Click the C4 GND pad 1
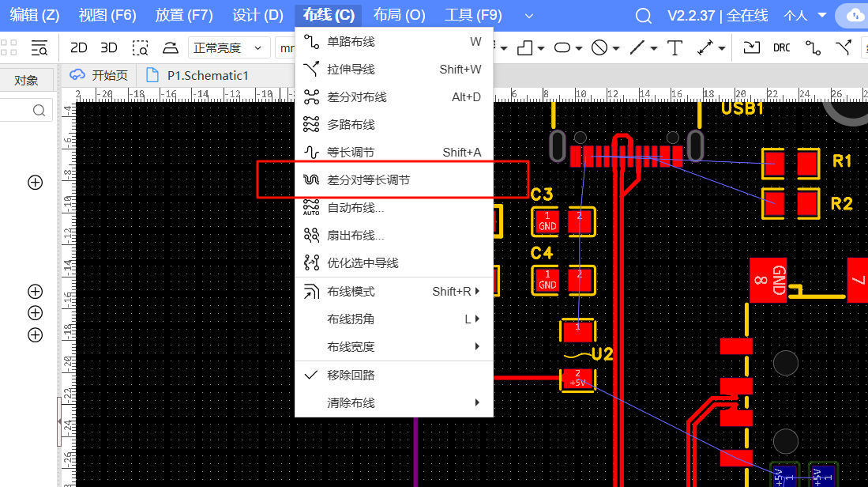 tap(547, 281)
